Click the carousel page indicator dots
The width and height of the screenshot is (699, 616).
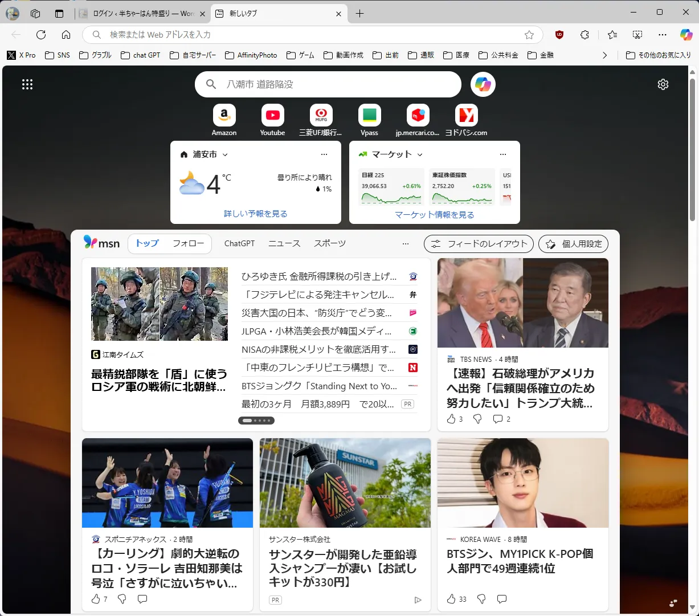tap(256, 421)
